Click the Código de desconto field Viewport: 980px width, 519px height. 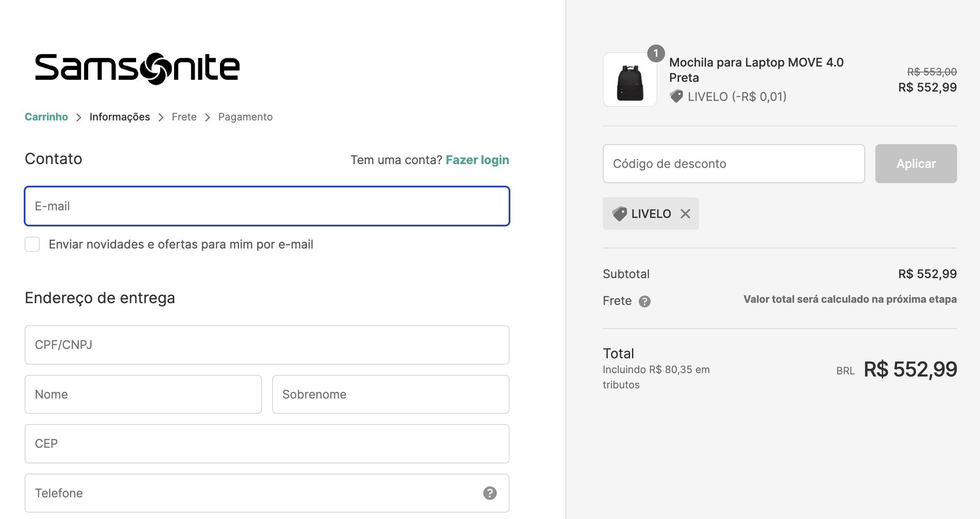(734, 164)
